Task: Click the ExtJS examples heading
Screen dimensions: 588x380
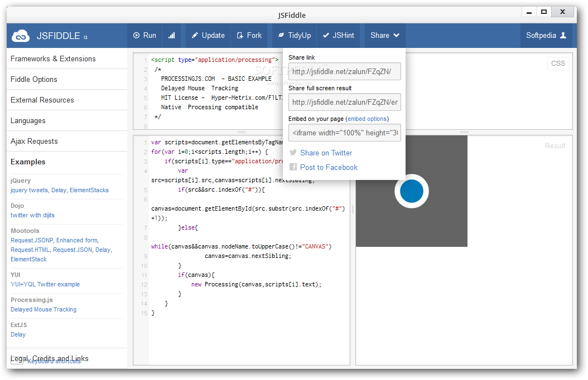Action: [x=19, y=325]
